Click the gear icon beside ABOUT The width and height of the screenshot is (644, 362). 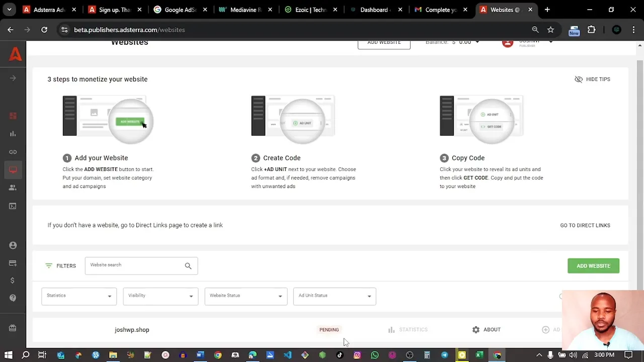click(476, 330)
